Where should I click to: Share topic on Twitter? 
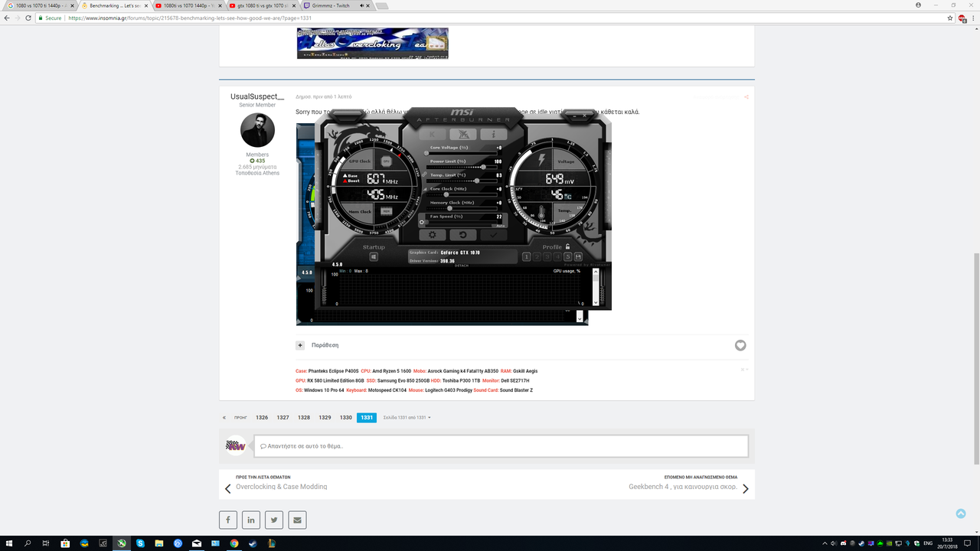click(x=274, y=520)
